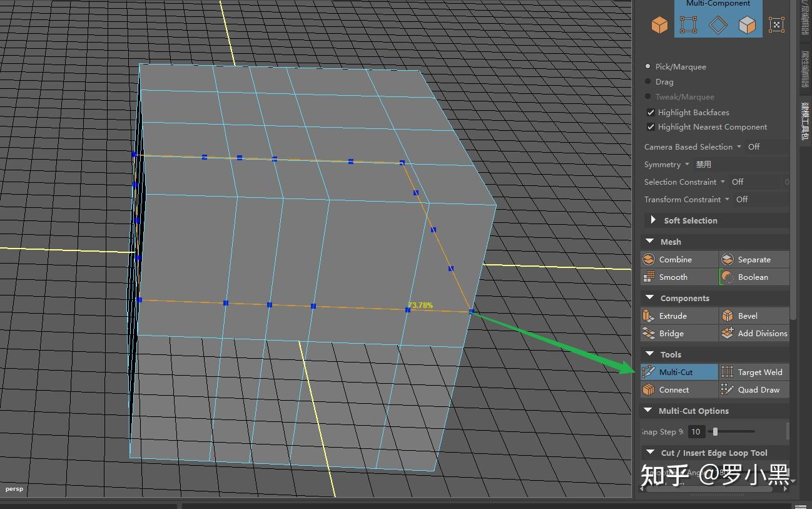Toggle the Highlight Nearest Component checkbox
Screen dimensions: 812x509
coord(651,126)
